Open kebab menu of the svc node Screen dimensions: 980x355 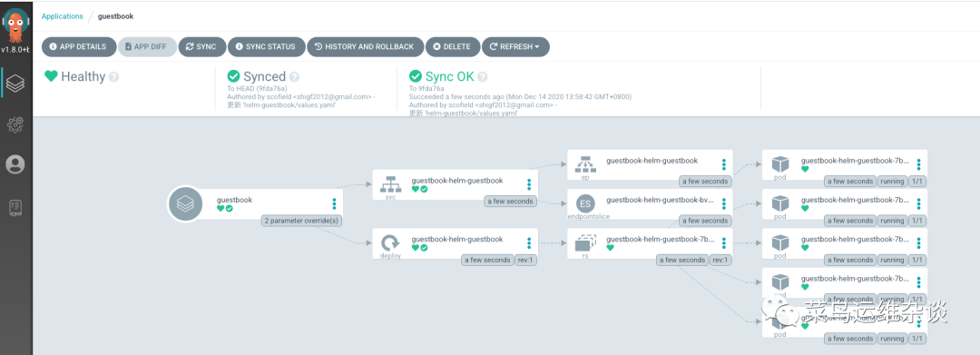click(529, 184)
